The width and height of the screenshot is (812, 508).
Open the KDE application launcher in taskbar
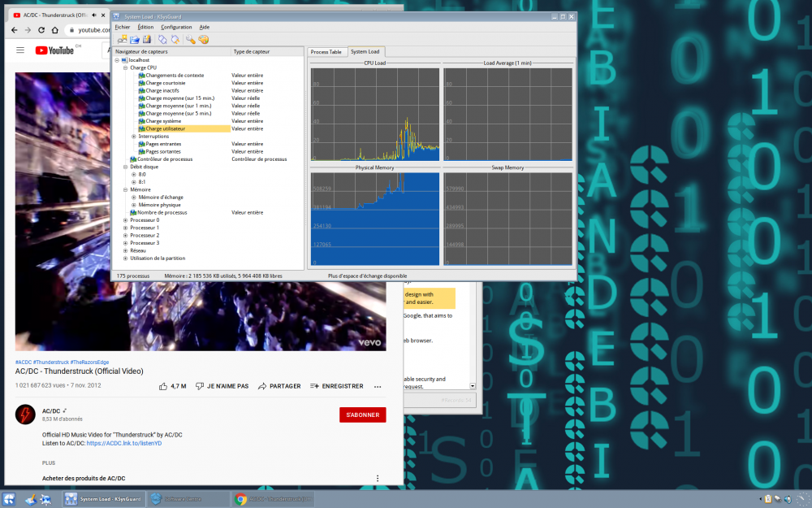[9, 499]
